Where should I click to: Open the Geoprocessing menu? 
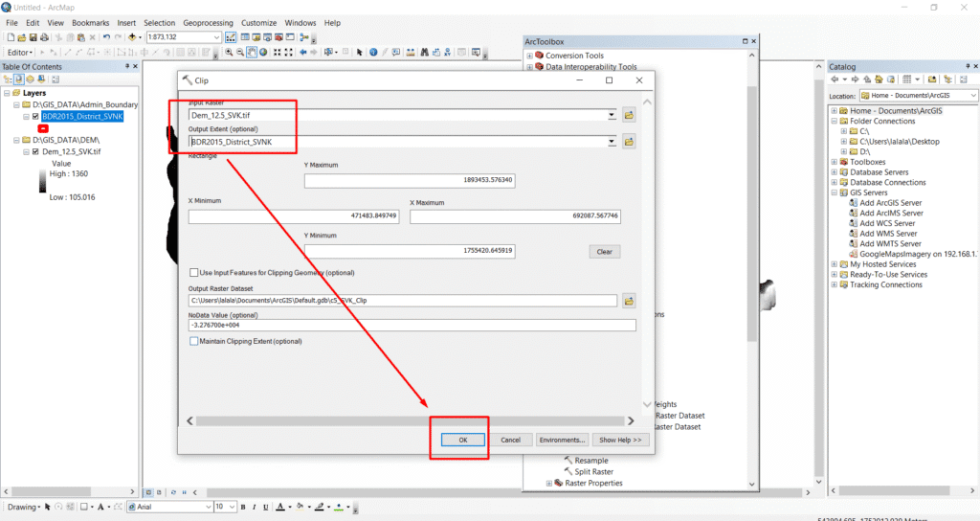point(208,23)
